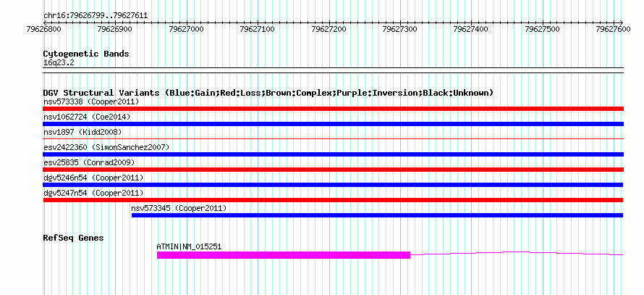Click the red esv25835 Conrad2009 bar
644x295 pixels.
(333, 170)
